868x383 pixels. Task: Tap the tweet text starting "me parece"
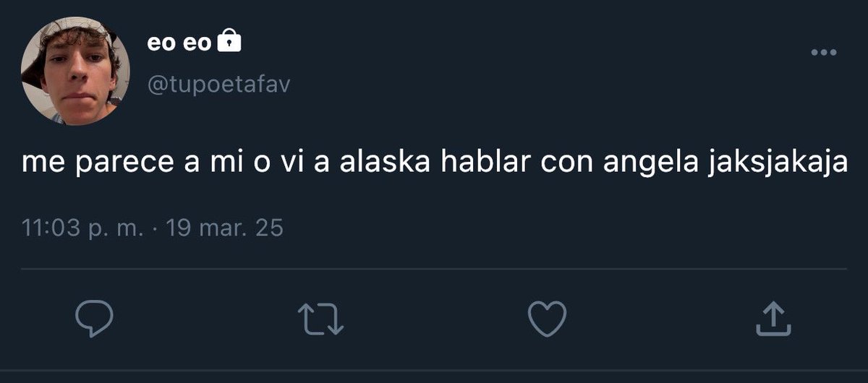(434, 162)
